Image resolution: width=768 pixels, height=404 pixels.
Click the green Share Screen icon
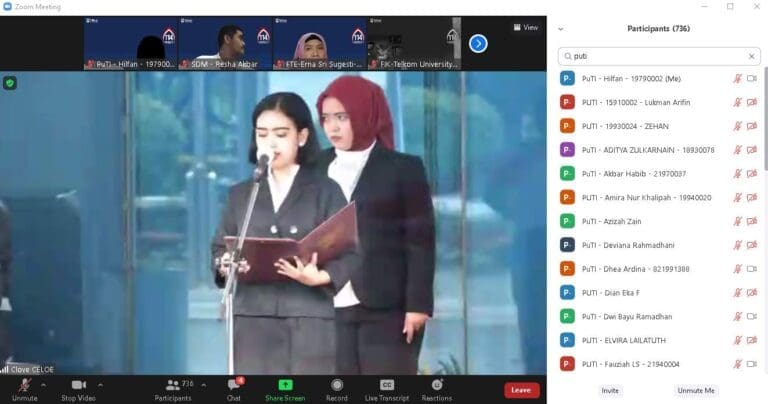(x=285, y=385)
